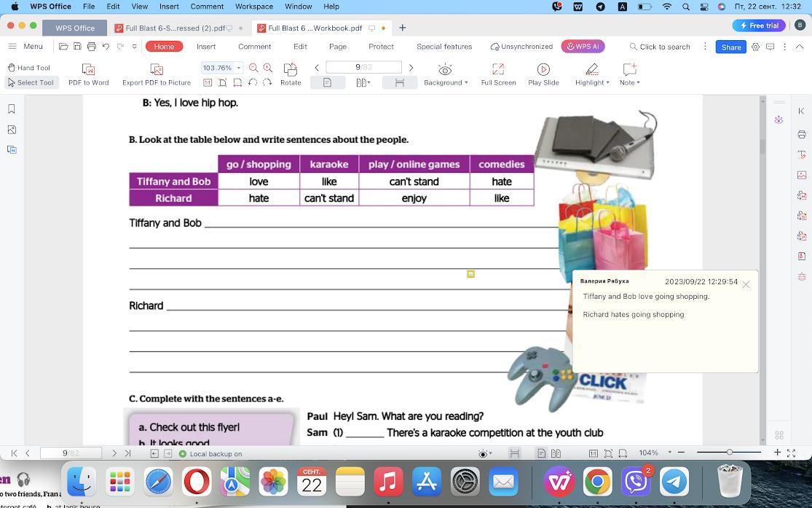
Task: Expand the Highlight dropdown arrow
Action: pos(607,82)
